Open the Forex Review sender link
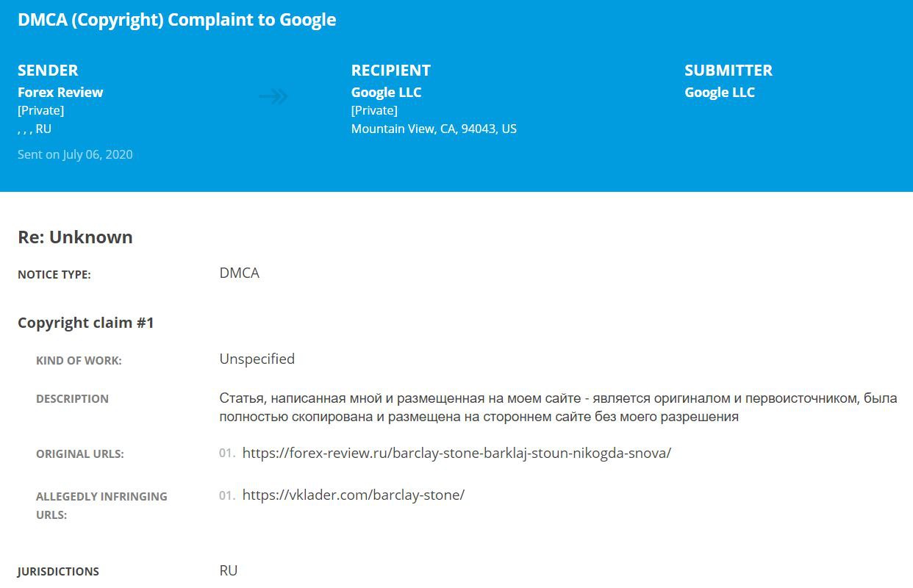Viewport: 913px width, 588px height. pos(60,92)
